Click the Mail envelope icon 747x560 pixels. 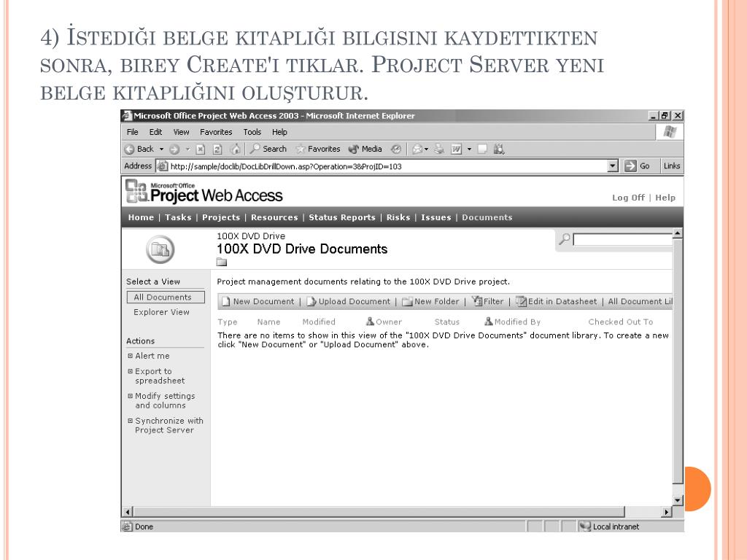(417, 149)
